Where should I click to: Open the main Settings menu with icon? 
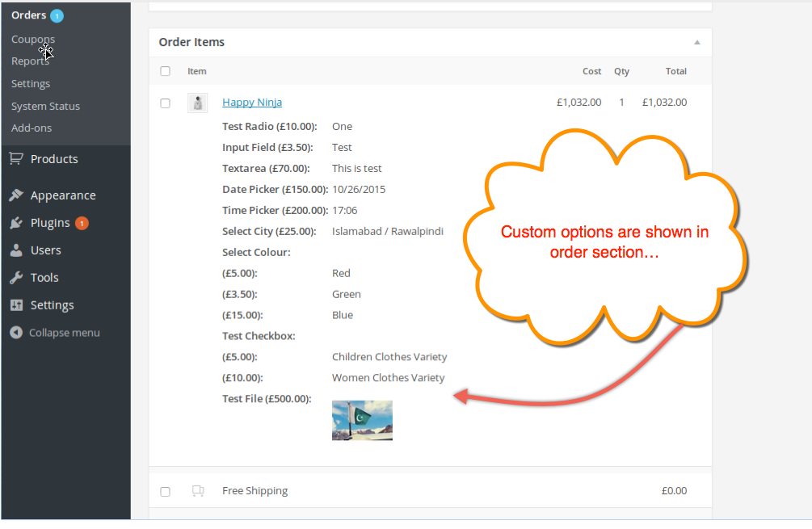[52, 304]
